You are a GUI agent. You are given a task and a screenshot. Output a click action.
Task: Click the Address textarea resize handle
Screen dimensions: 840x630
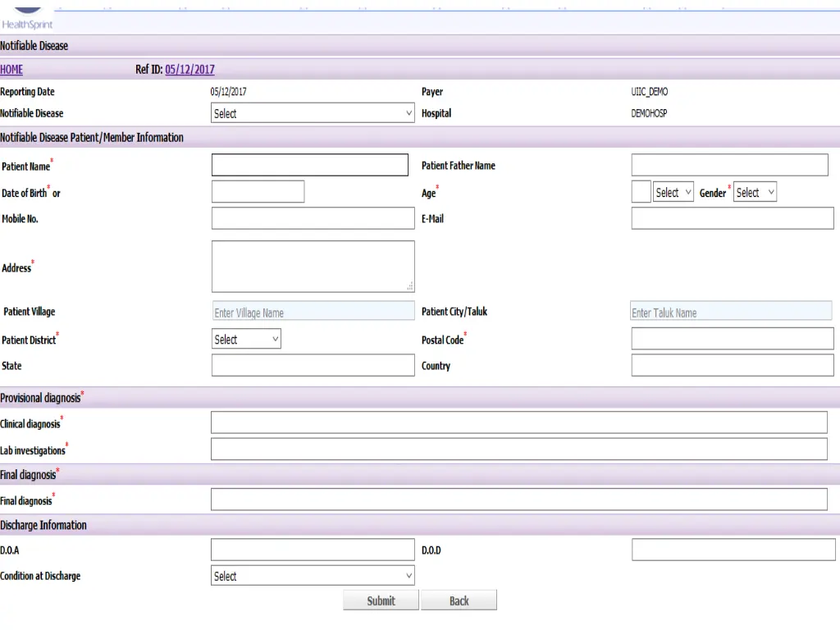coord(410,287)
